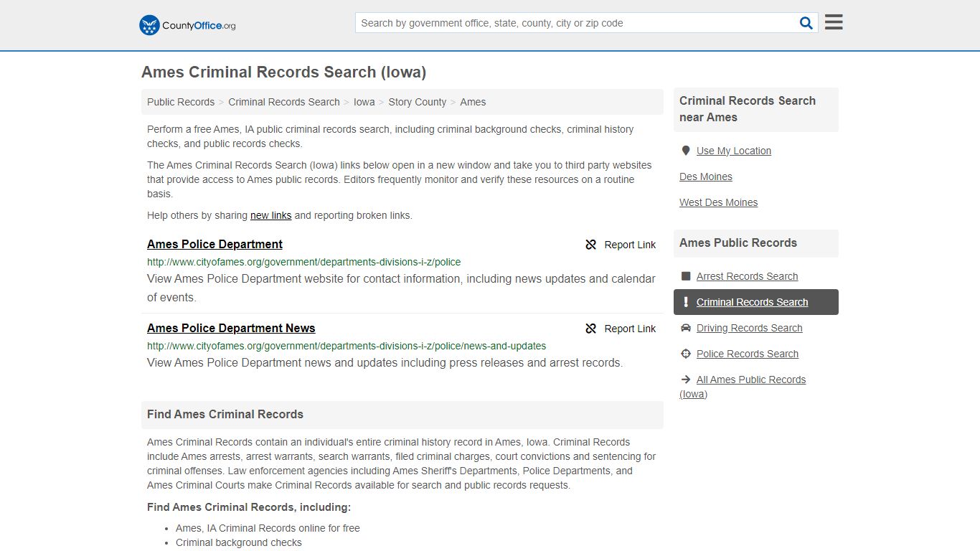Open West Des Moines nearby link
This screenshot has height=551, width=980.
pyautogui.click(x=718, y=202)
